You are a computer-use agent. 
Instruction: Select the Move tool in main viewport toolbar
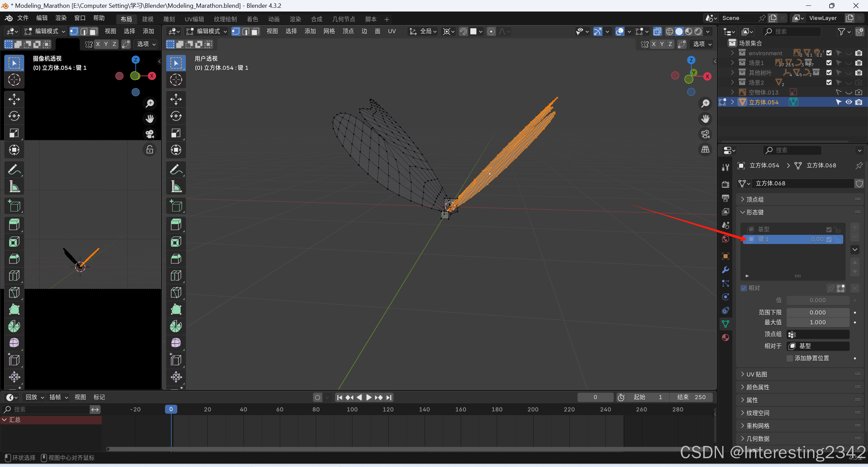[176, 99]
